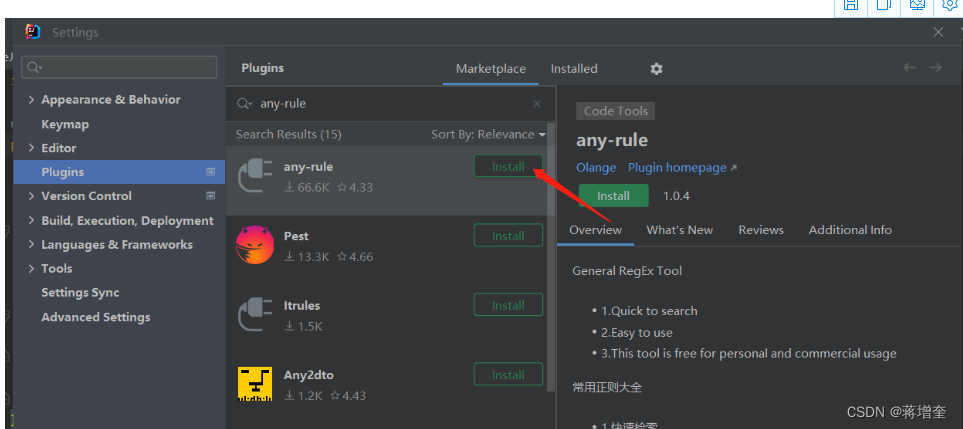Open the Overview tab
The height and width of the screenshot is (429, 963).
tap(595, 230)
